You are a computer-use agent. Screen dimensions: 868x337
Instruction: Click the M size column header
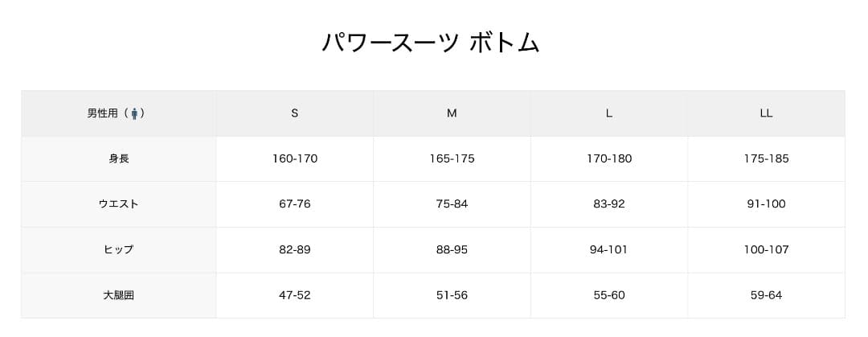[452, 113]
